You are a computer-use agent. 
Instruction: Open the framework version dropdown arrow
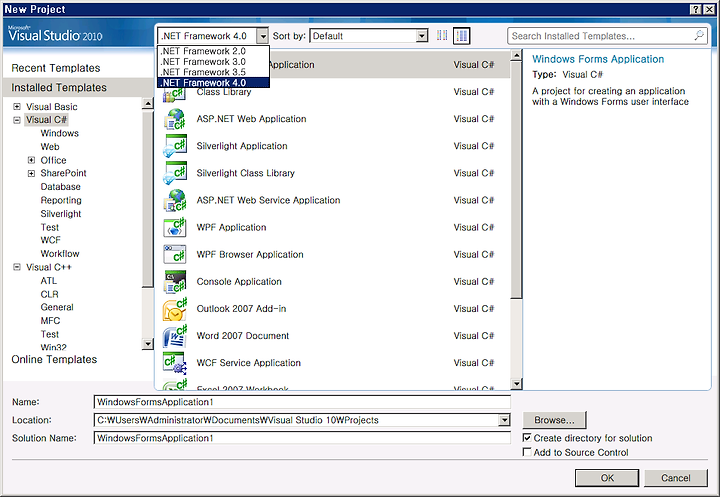(x=262, y=36)
